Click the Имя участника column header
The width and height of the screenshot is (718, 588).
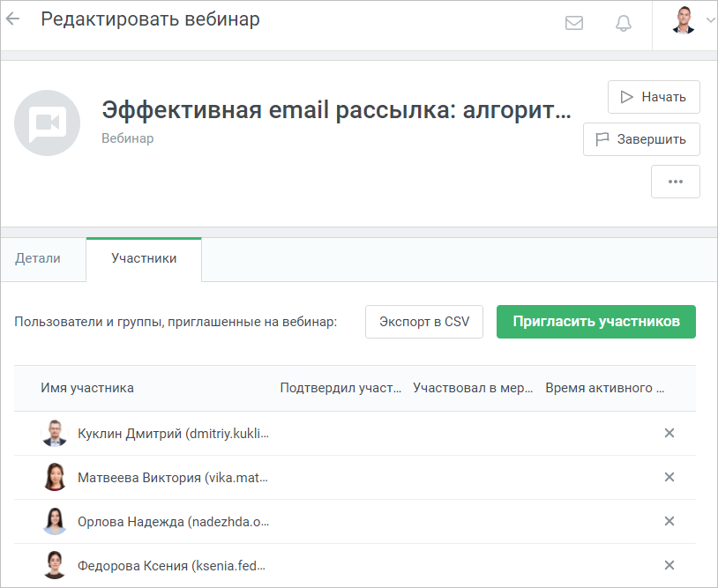tap(87, 388)
